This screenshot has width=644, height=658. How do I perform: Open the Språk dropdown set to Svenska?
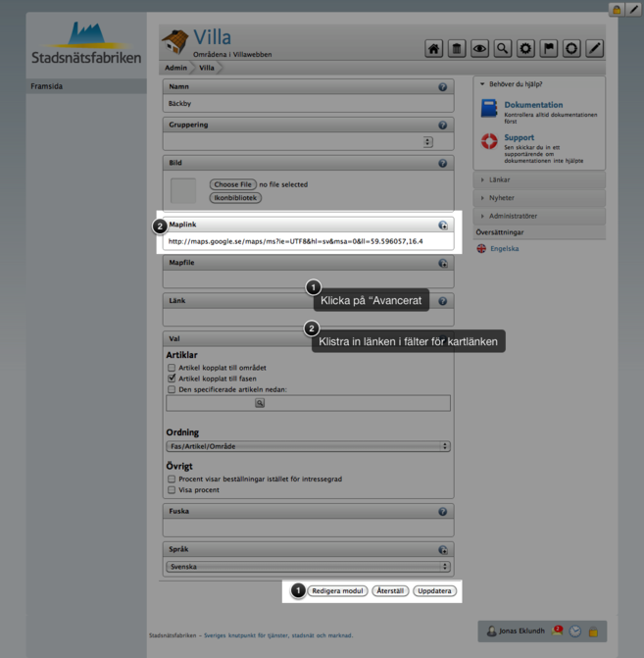(x=308, y=567)
